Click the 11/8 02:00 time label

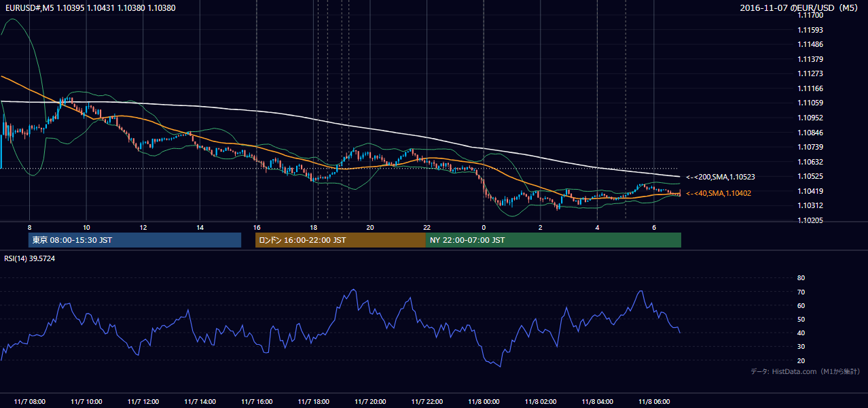point(541,401)
